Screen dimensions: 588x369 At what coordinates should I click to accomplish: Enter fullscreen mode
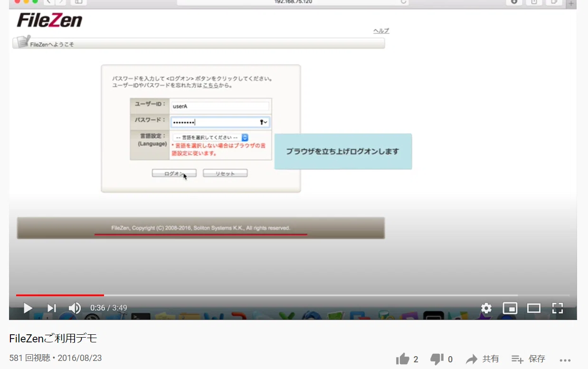click(557, 308)
